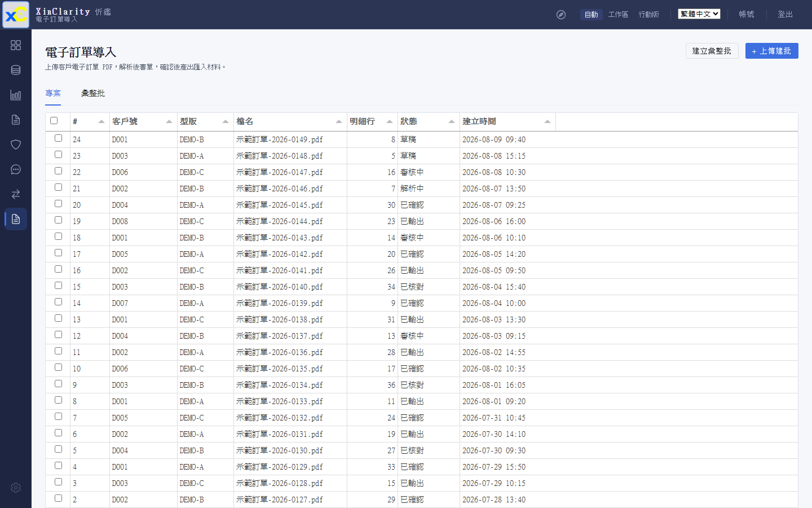Click line count 36 in row 9
Viewport: 812px width, 508px height.
coord(391,385)
